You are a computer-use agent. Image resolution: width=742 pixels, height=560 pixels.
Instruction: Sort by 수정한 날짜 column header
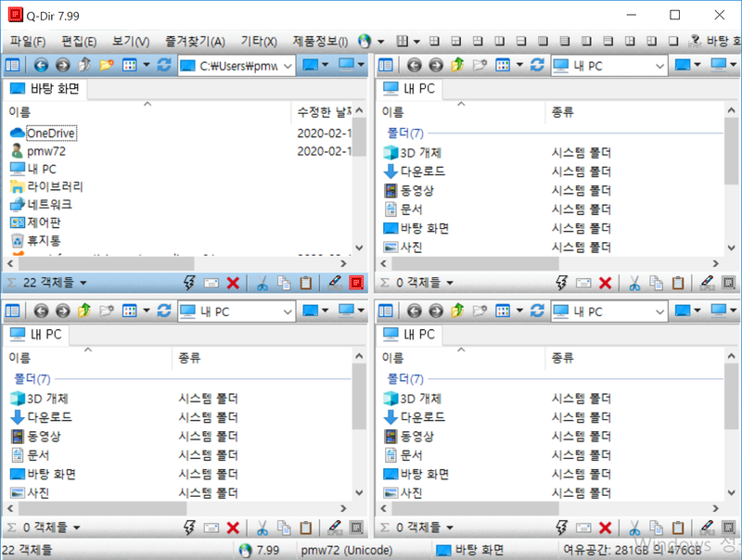[x=324, y=112]
